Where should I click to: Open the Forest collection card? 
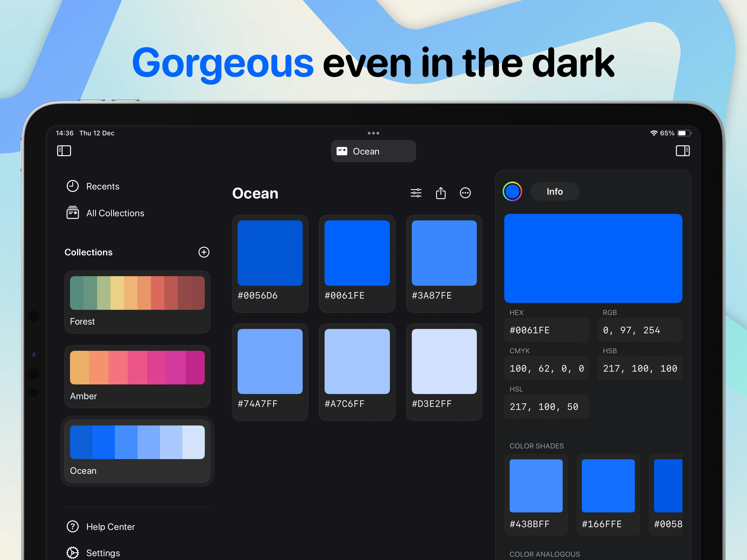(137, 302)
